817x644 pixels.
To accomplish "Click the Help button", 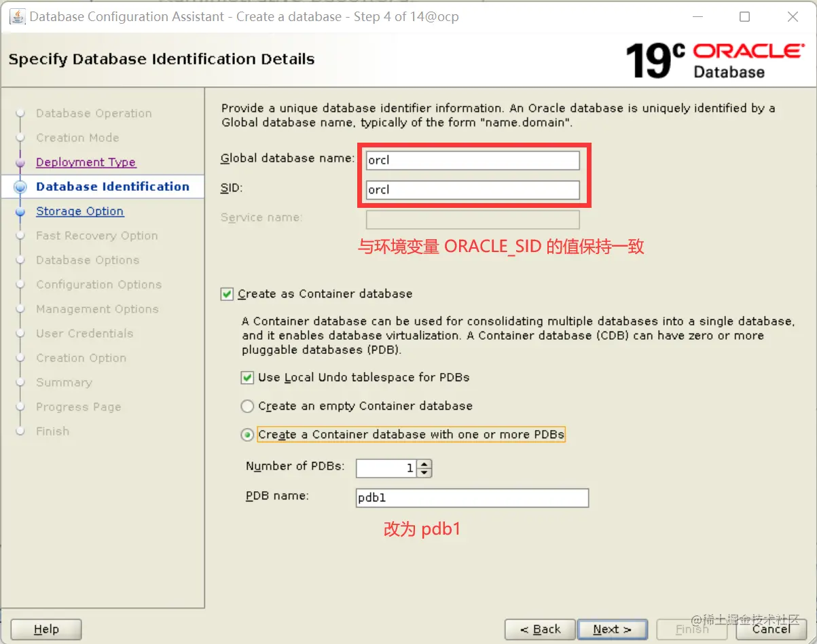I will tap(46, 630).
